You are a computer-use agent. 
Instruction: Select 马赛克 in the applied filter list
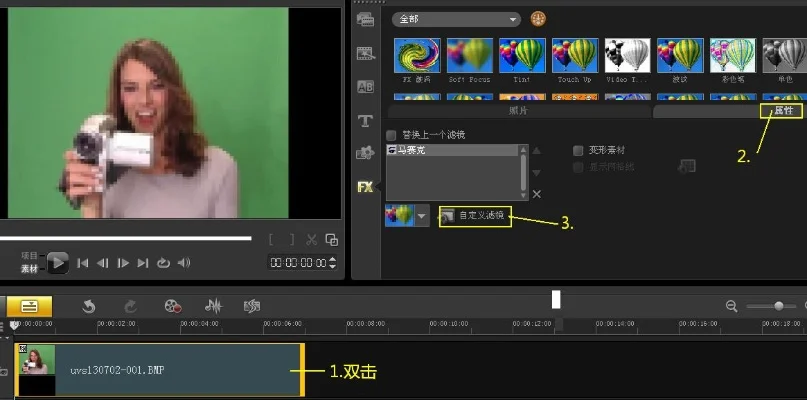pos(452,150)
